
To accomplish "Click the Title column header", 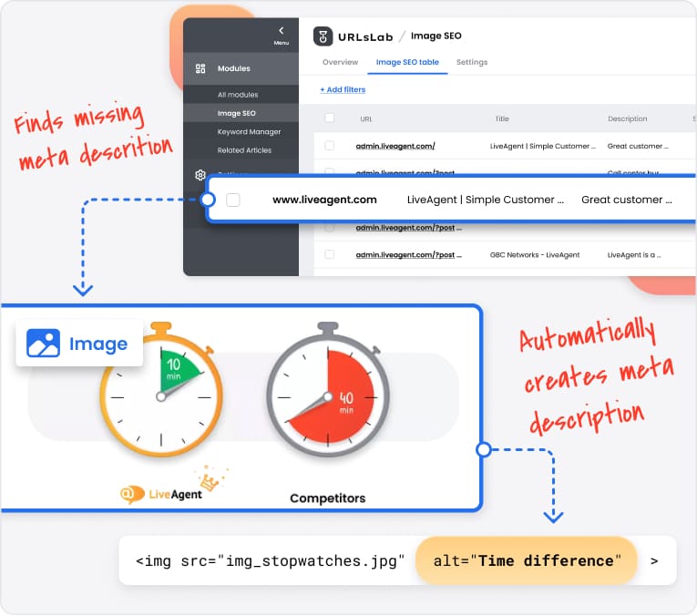I will point(502,118).
